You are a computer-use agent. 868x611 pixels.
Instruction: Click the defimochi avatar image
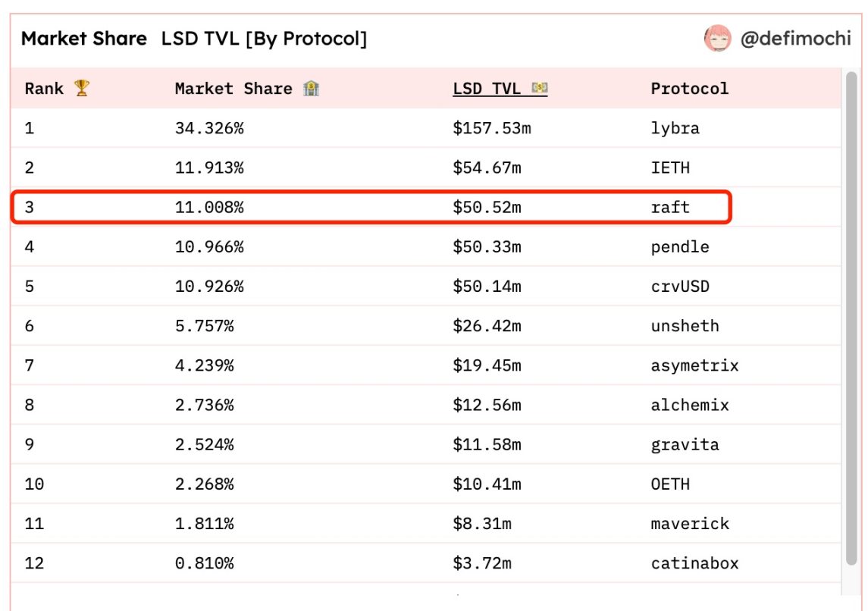(717, 39)
